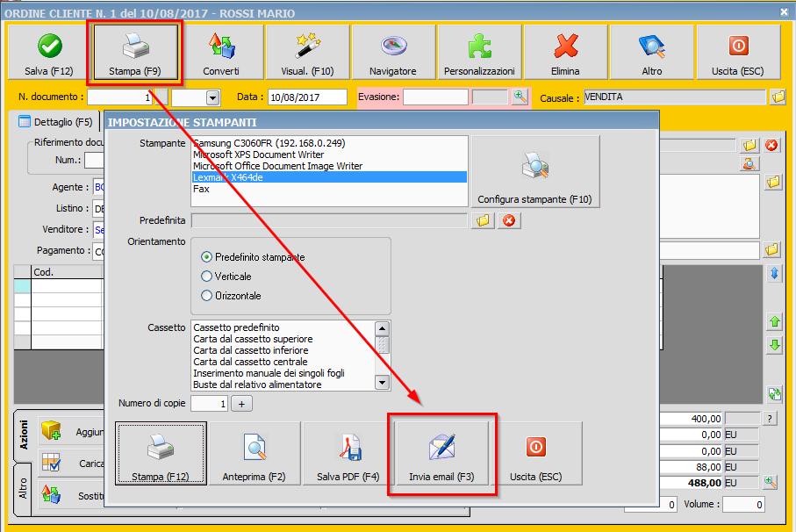Click the Data field 10/08/2017
The height and width of the screenshot is (532, 796).
click(x=307, y=97)
